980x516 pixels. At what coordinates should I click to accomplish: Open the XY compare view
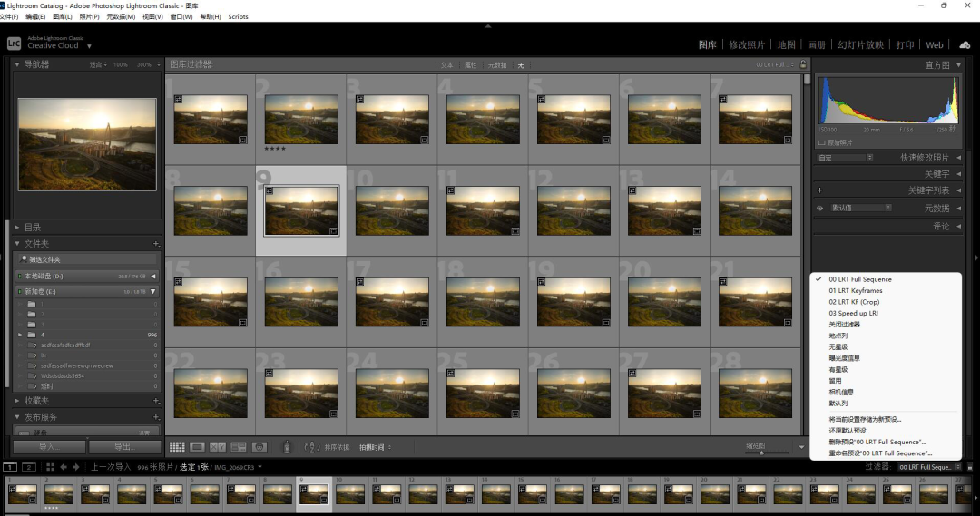218,447
